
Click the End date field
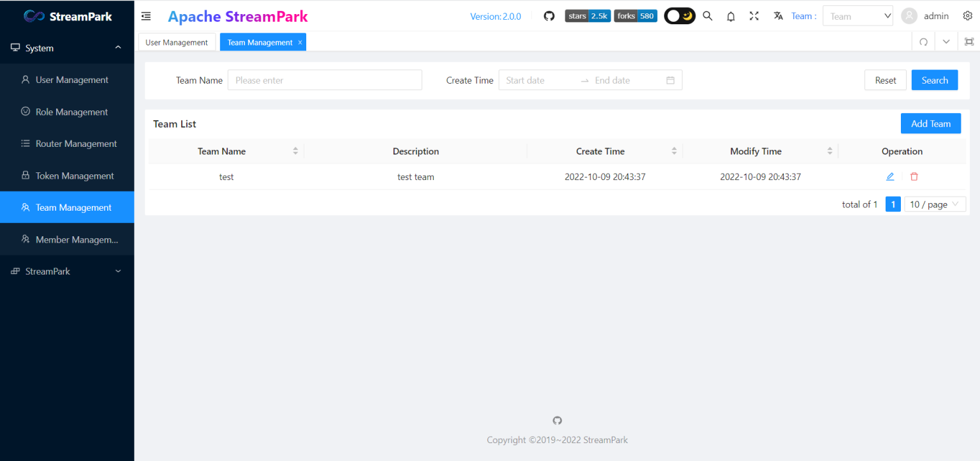click(x=627, y=80)
